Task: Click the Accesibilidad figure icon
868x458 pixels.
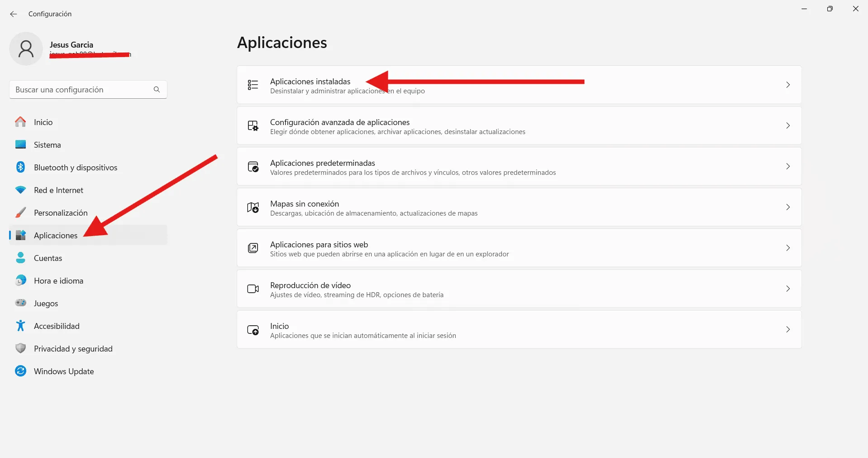Action: click(20, 326)
